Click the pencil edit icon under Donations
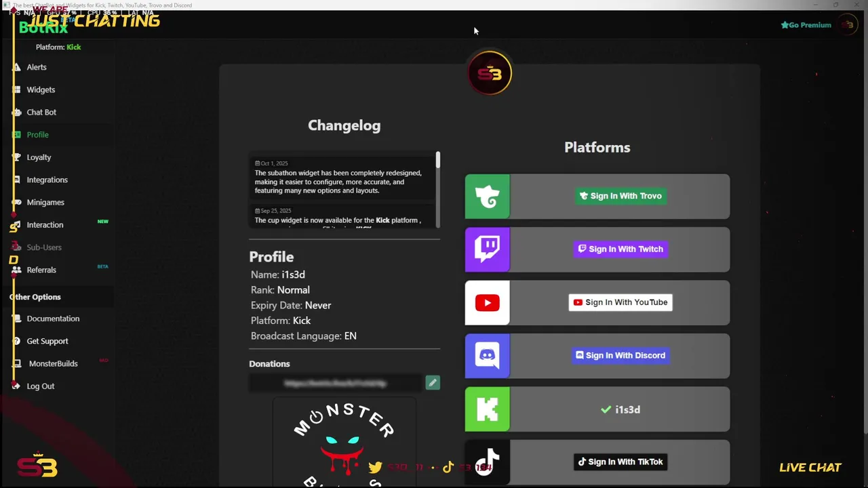 (x=433, y=383)
